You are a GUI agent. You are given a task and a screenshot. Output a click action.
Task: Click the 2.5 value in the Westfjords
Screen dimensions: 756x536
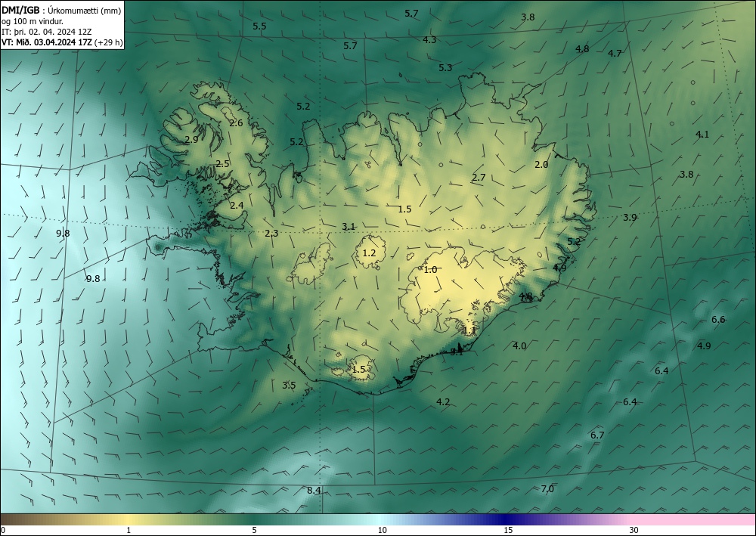point(222,164)
